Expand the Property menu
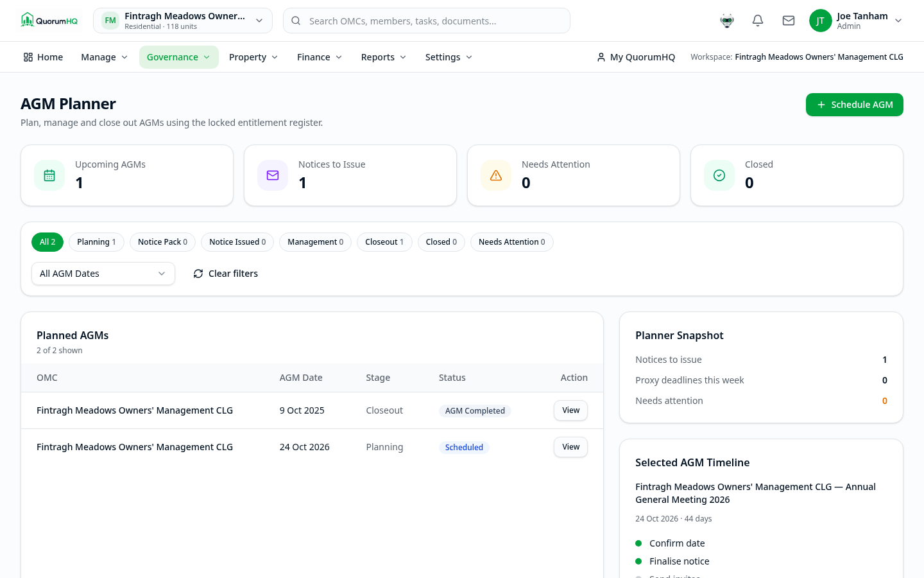 [x=253, y=57]
